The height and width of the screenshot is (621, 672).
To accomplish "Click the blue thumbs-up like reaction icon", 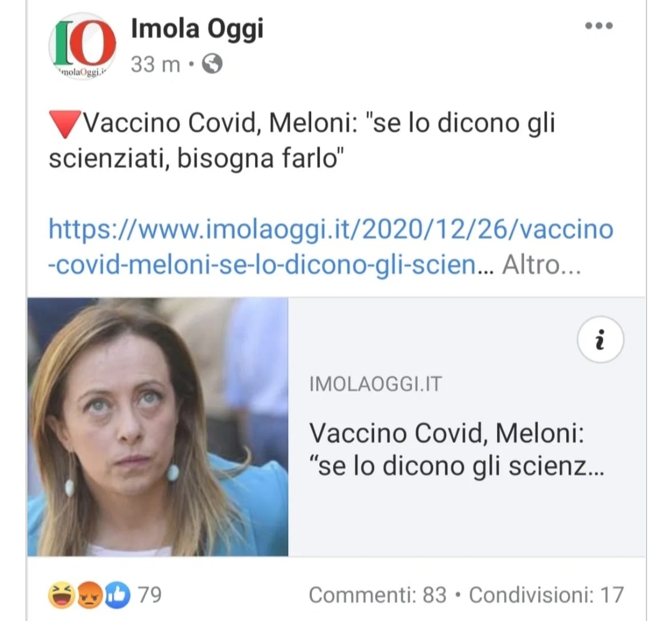I will 117,595.
